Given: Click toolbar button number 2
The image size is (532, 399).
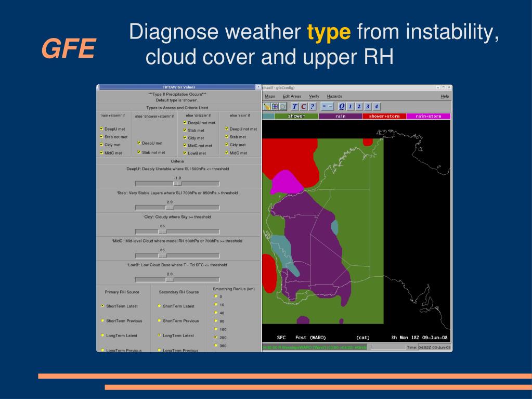Looking at the screenshot, I should [x=359, y=107].
